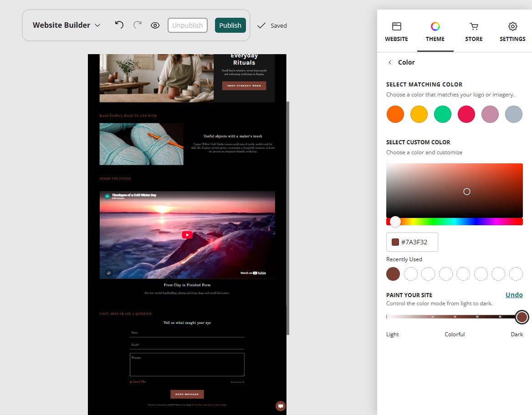
Task: Click the YouTube share icon on video
Action: [x=108, y=273]
